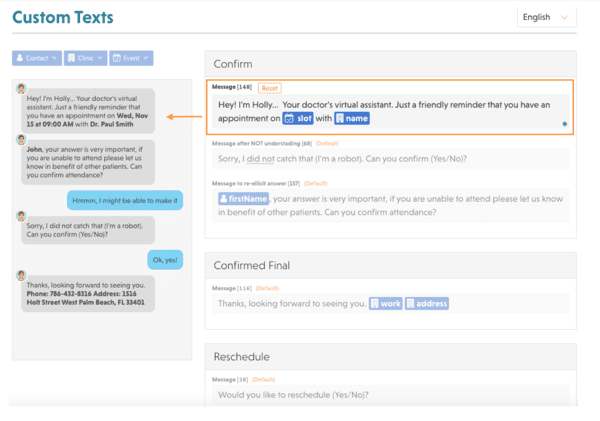The image size is (600, 421).
Task: Click the 'Message [38]' label
Action: (230, 380)
